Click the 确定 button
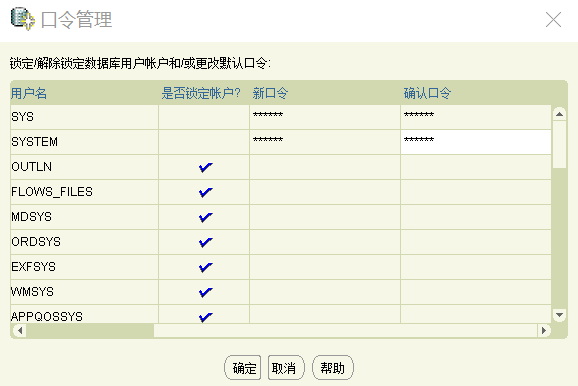The width and height of the screenshot is (578, 386). (243, 368)
